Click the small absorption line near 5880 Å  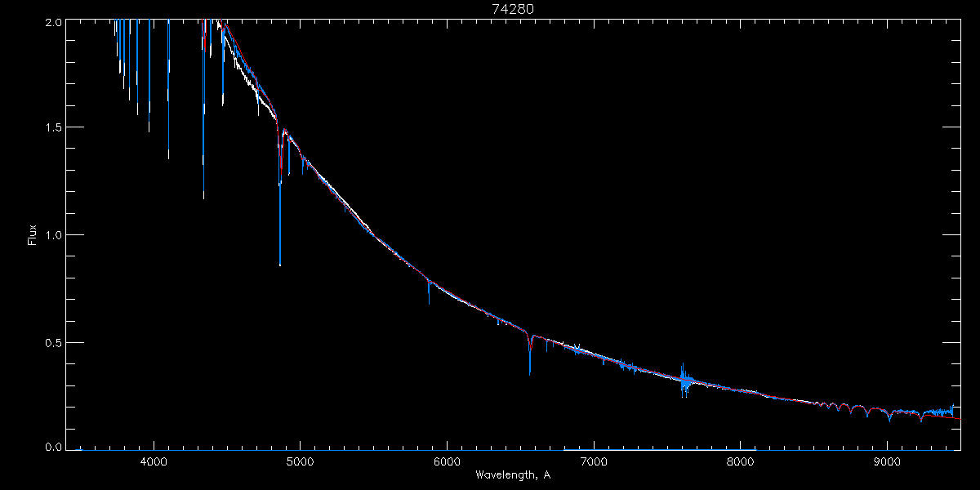429,291
